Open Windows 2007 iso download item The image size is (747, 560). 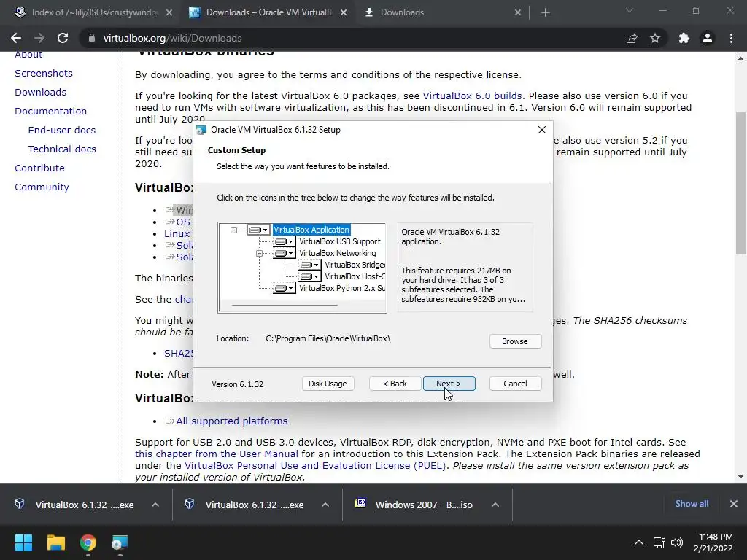pyautogui.click(x=414, y=505)
